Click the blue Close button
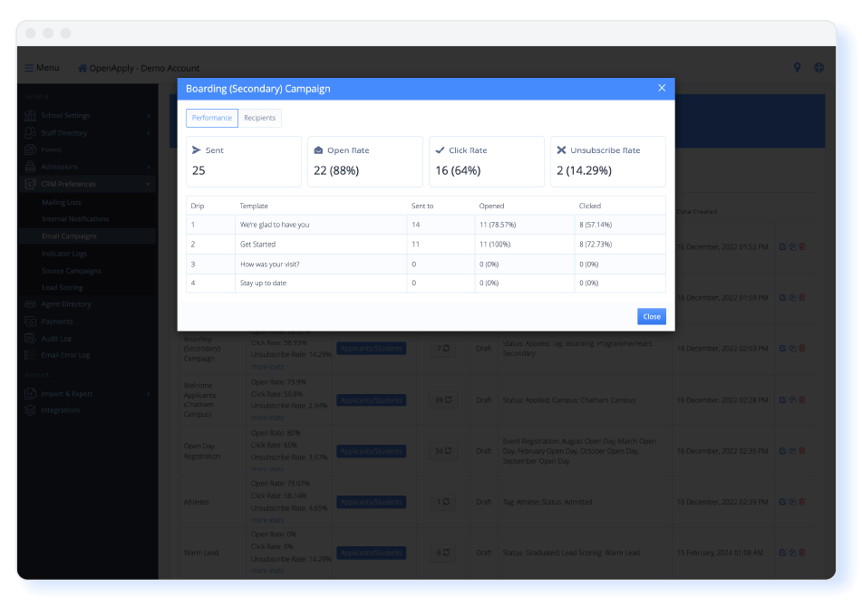The width and height of the screenshot is (862, 616). 651,317
